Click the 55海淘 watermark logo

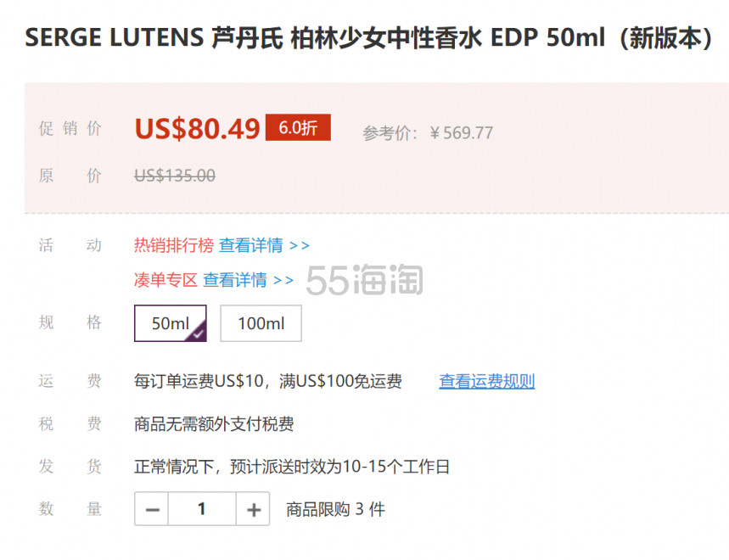[365, 279]
